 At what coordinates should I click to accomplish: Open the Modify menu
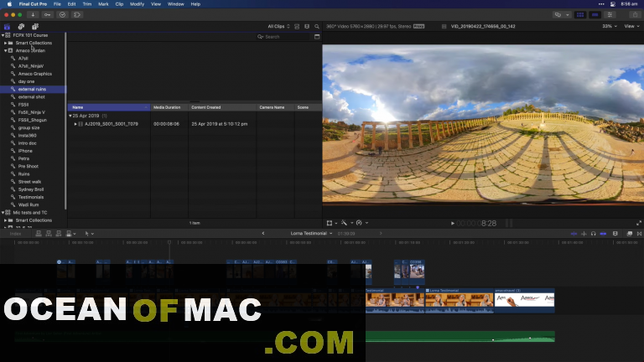click(137, 4)
